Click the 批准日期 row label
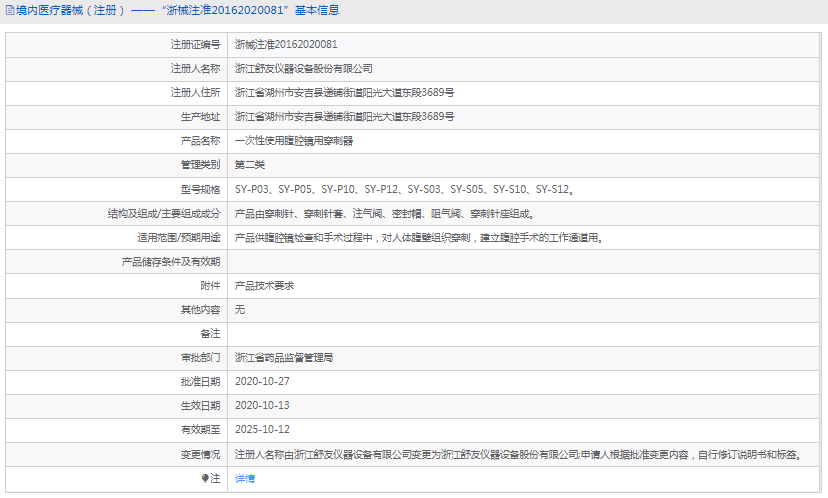Viewport: 828px width, 498px height. pyautogui.click(x=201, y=382)
